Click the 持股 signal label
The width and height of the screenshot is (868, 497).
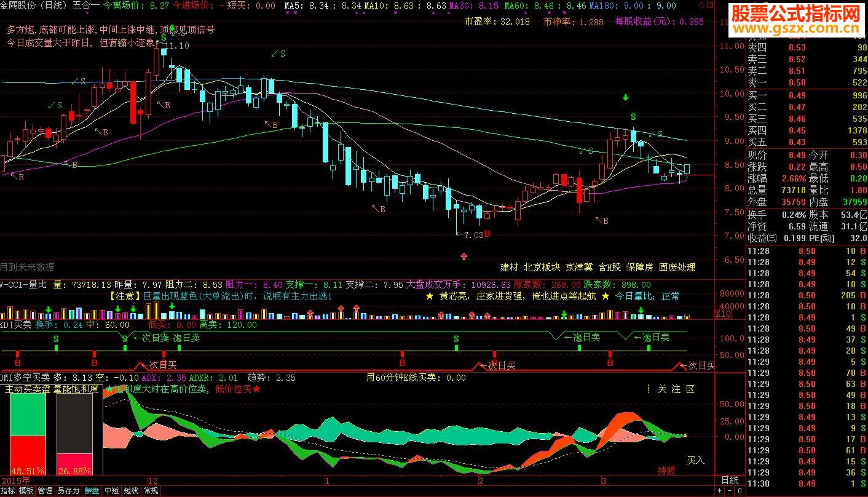click(x=667, y=471)
